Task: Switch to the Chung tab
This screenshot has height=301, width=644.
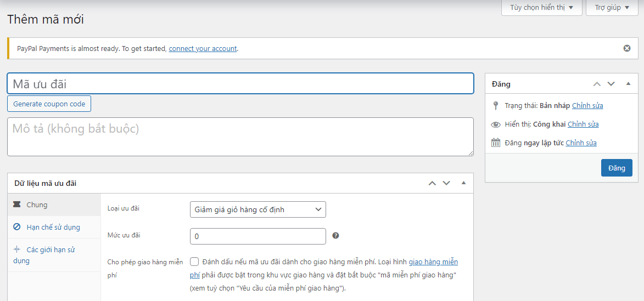Action: click(37, 205)
